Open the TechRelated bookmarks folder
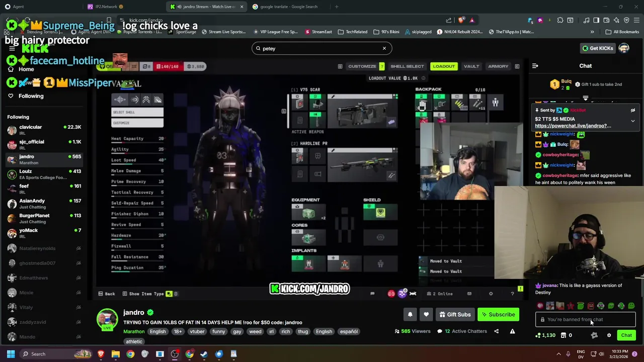644x362 pixels. [352, 32]
